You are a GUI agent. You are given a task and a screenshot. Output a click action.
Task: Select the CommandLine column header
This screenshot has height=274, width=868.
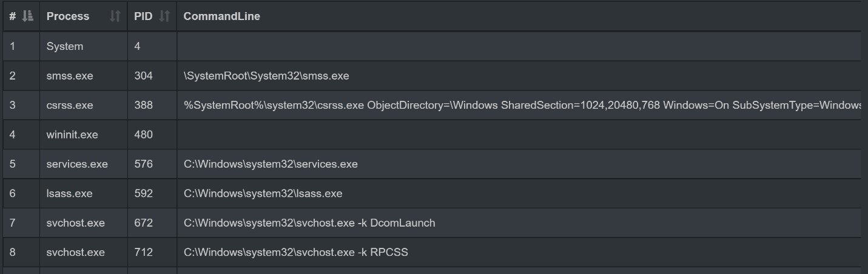pos(221,16)
